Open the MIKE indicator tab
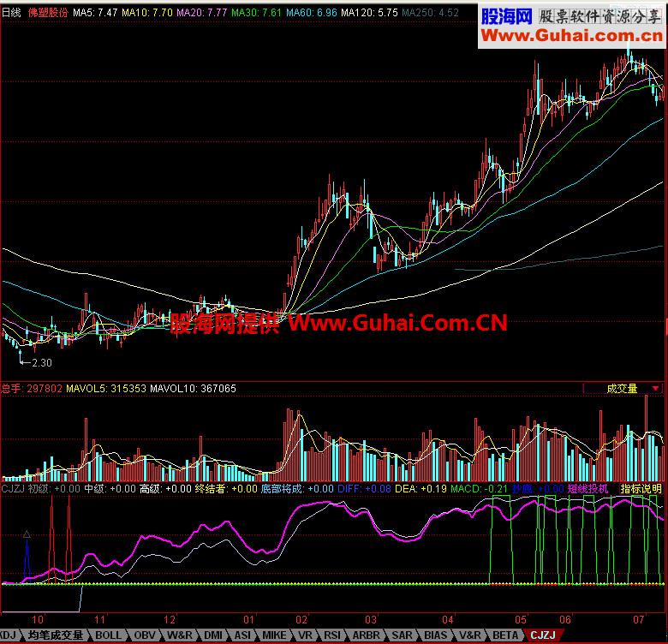This screenshot has width=668, height=644. [274, 635]
